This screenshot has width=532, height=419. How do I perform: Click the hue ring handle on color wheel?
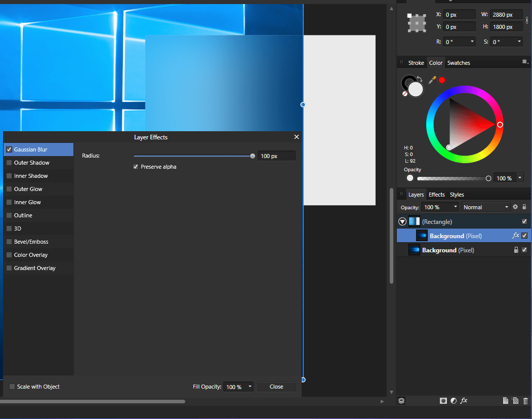coord(500,125)
